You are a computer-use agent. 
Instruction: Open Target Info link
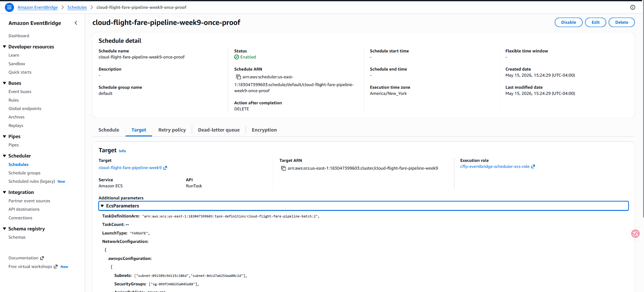click(x=122, y=151)
